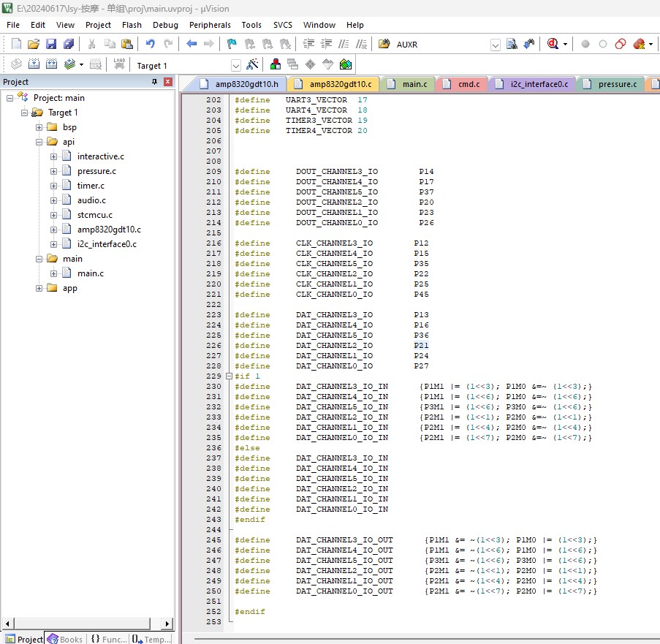Select i2c_interface0.c in the project tree
Image resolution: width=660 pixels, height=644 pixels.
(107, 244)
